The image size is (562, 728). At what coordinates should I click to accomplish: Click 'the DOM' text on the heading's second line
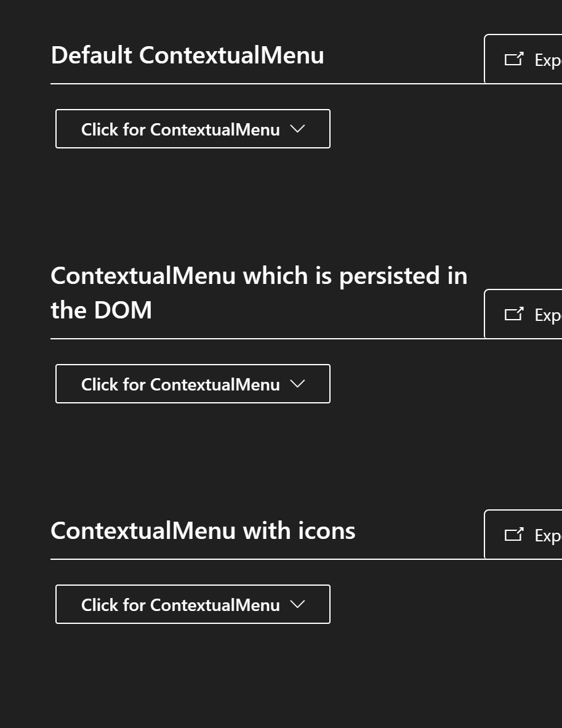(101, 310)
